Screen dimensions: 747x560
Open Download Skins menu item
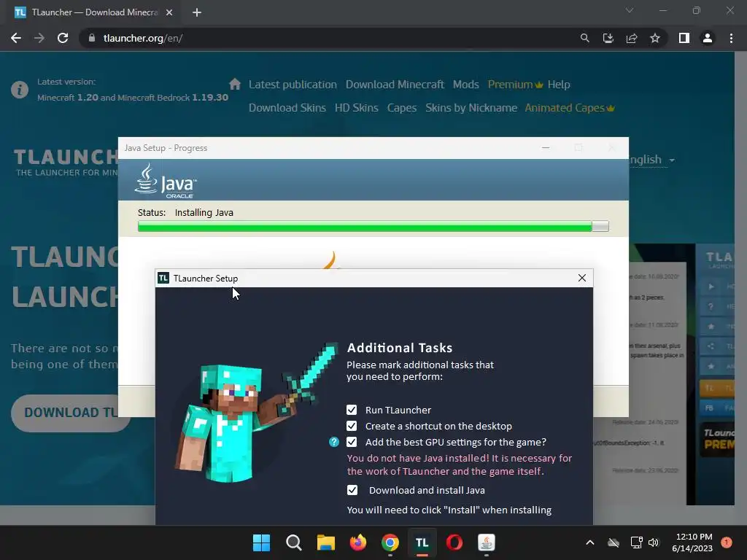click(x=287, y=108)
